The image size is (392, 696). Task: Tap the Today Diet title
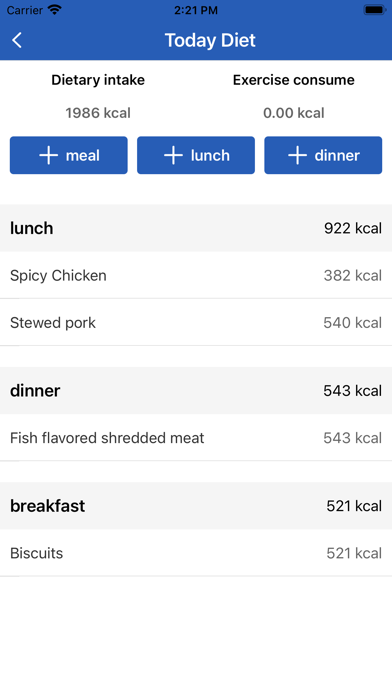[x=210, y=40]
